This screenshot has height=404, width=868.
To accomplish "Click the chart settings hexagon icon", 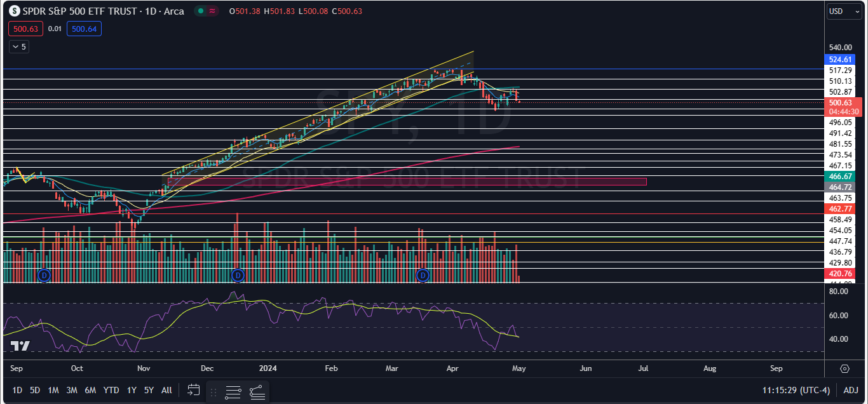I will [844, 368].
